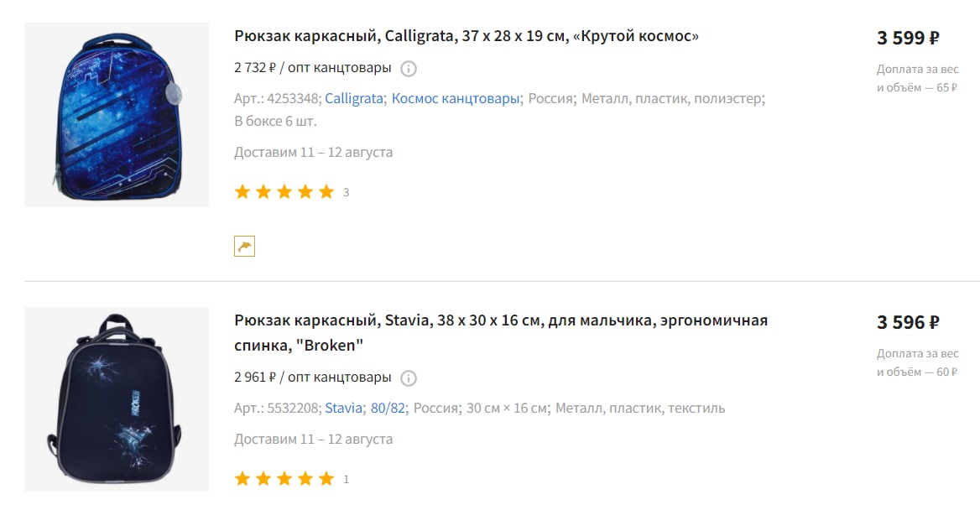Click info icon beside 2 732 ₽ wholesale price
This screenshot has width=980, height=531.
408,69
